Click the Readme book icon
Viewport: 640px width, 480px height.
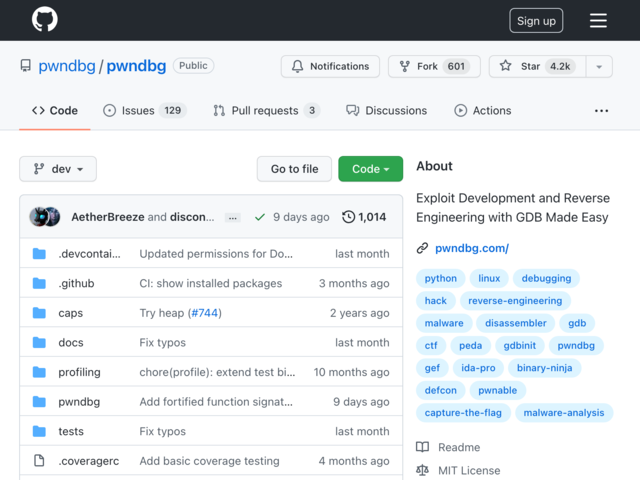pos(422,447)
